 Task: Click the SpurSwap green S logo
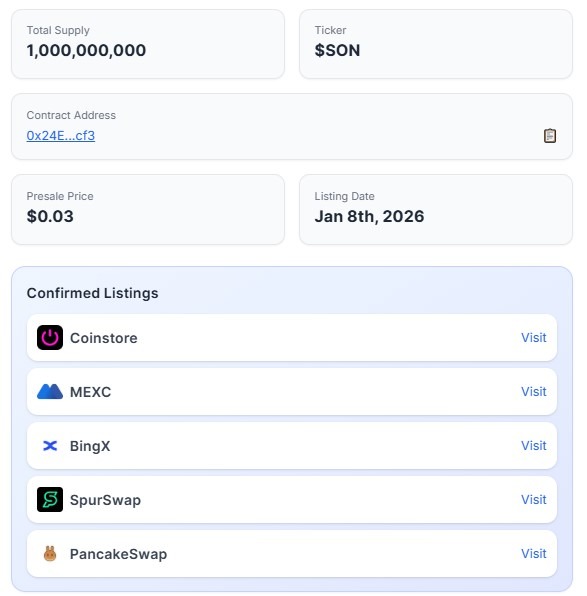coord(50,499)
